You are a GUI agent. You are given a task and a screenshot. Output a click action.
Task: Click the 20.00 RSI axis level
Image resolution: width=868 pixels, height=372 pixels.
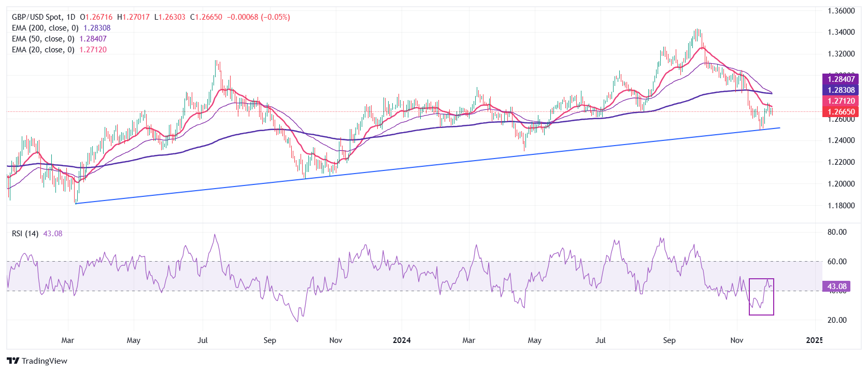click(837, 320)
